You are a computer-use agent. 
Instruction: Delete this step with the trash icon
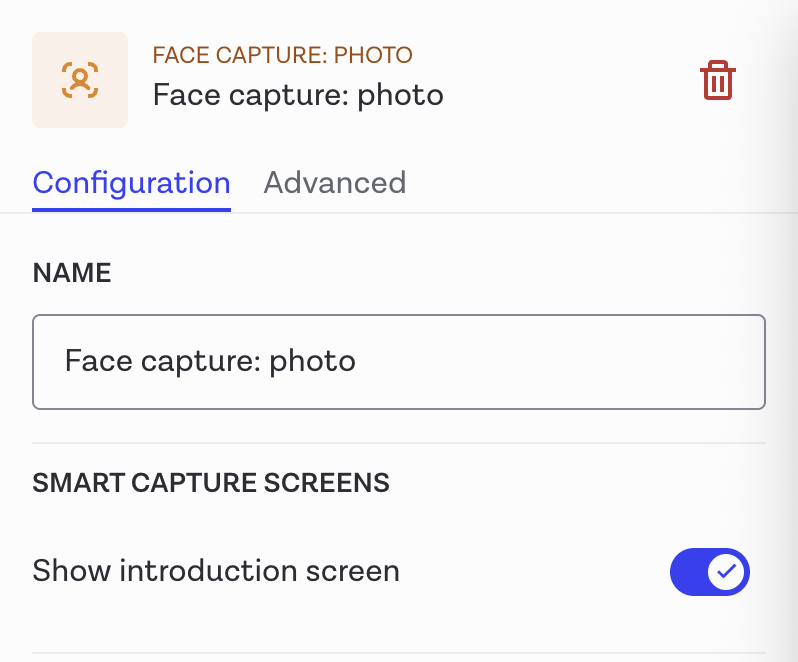point(717,80)
